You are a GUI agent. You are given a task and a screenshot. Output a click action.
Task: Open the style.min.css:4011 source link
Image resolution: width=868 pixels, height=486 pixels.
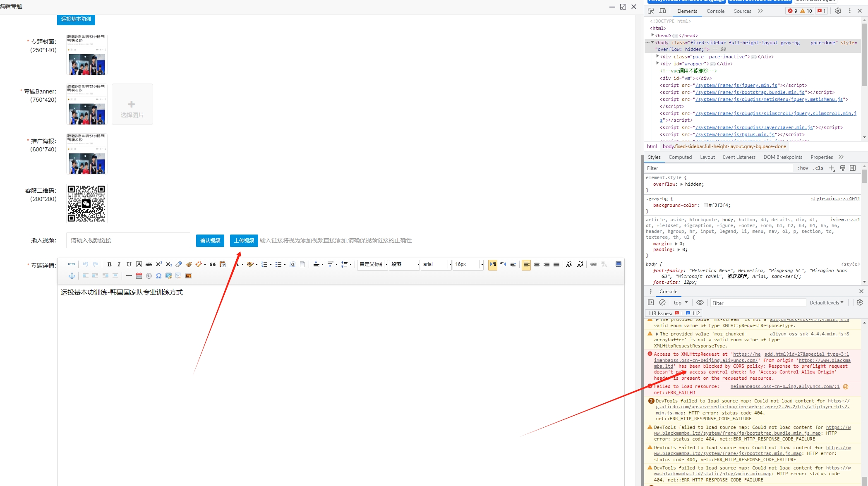point(835,199)
